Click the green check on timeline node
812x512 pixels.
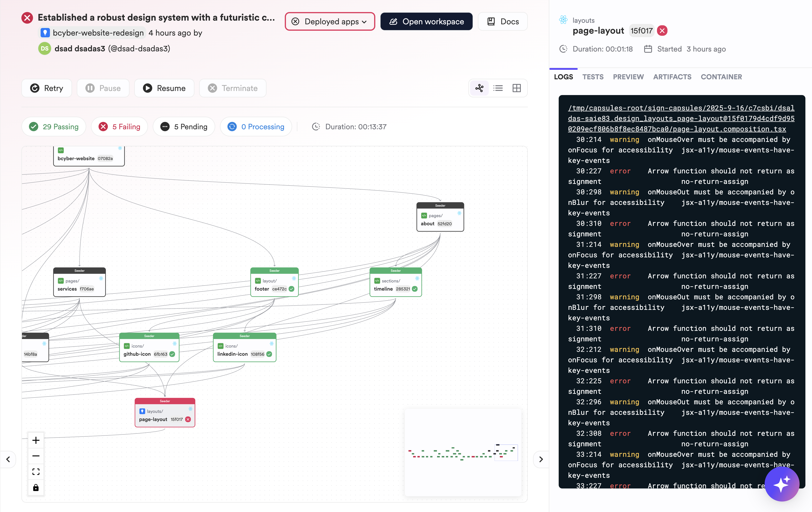coord(415,289)
